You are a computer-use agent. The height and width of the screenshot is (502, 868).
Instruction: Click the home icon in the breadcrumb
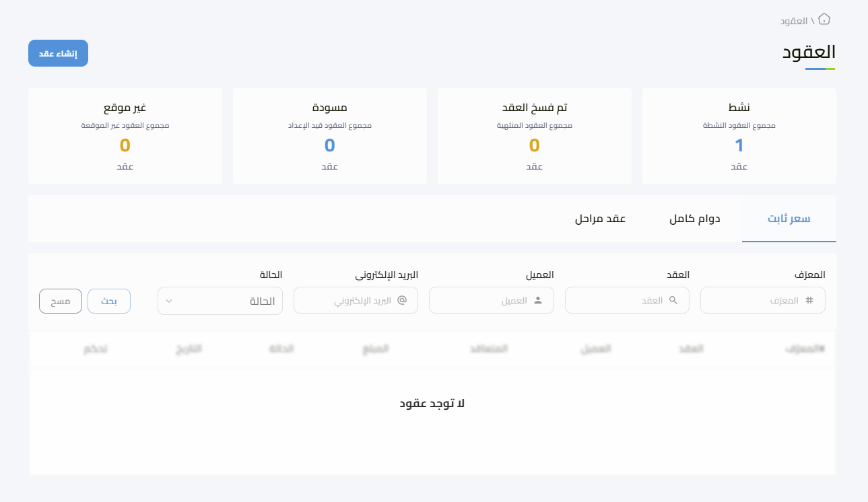[824, 20]
